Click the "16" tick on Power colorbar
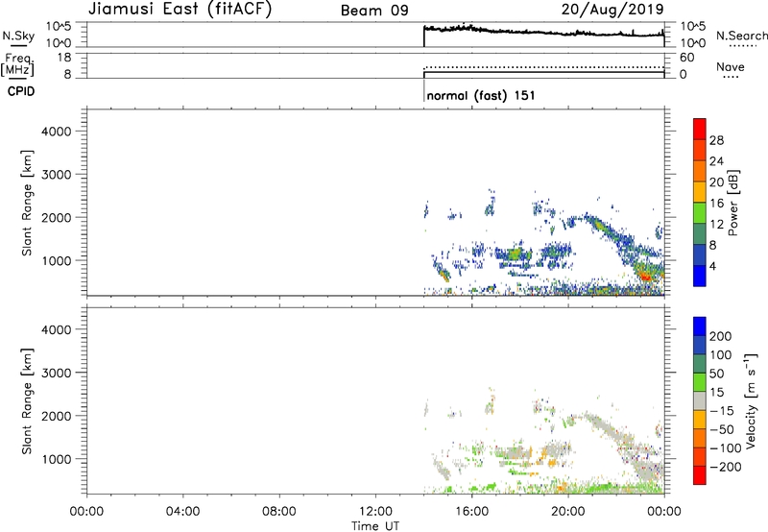 tap(716, 204)
